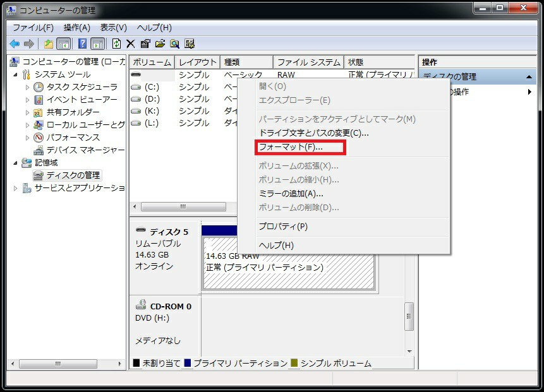Choose ヘルプ(H) in the context menu
This screenshot has width=544, height=392.
tap(352, 246)
